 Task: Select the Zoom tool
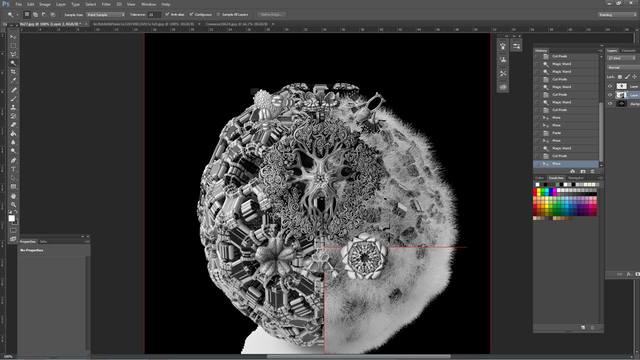click(x=13, y=204)
